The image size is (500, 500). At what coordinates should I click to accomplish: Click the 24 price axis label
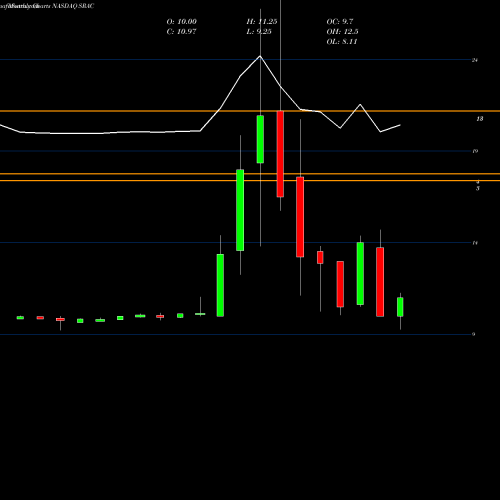coord(475,60)
